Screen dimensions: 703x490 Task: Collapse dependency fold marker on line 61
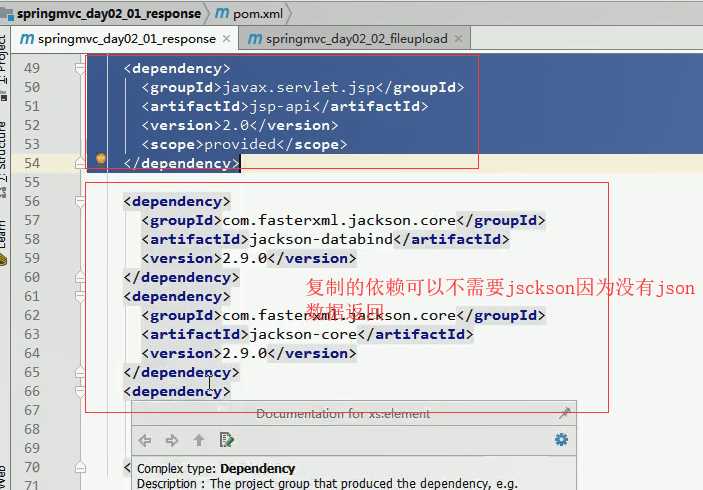point(80,296)
